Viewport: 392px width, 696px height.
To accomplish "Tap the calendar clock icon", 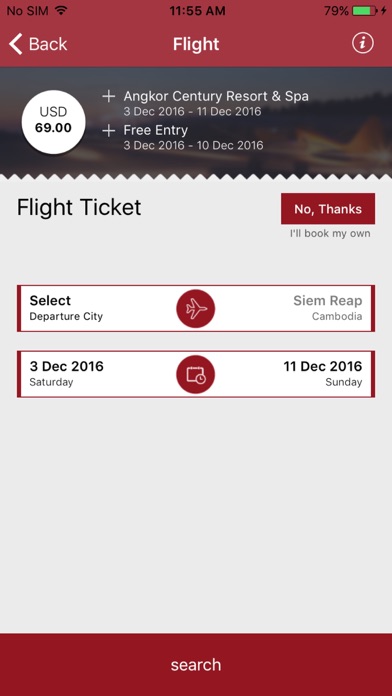I will (x=196, y=374).
